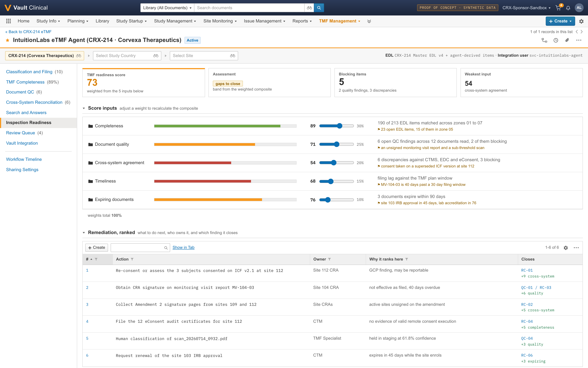Open the notifications bell

[x=568, y=8]
